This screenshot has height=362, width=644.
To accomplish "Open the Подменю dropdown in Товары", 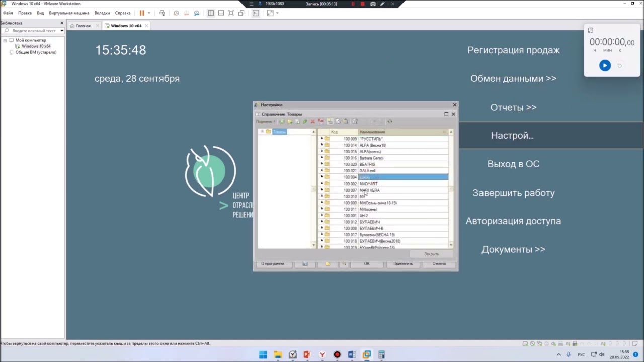I will (x=266, y=121).
